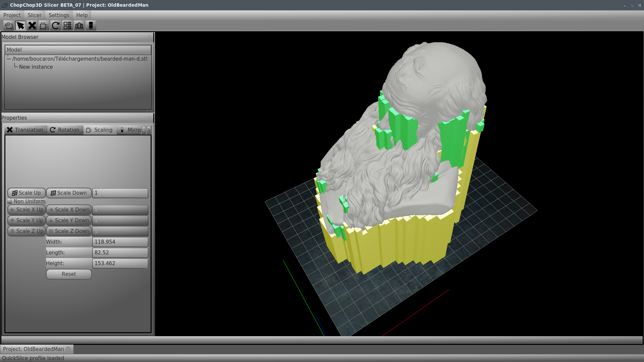Click the Delete object toolbar icon
The height and width of the screenshot is (362, 644).
point(32,25)
